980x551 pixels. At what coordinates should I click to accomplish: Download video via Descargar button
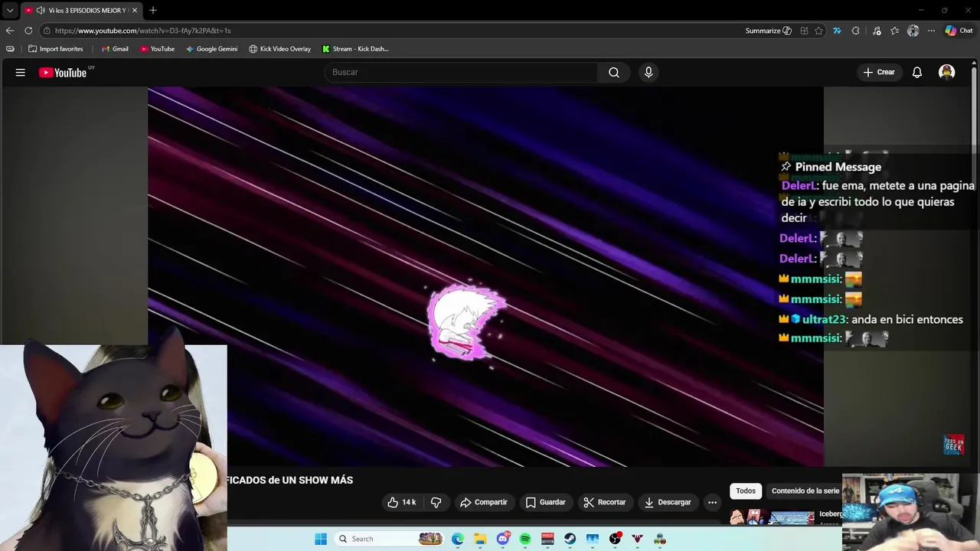point(668,502)
